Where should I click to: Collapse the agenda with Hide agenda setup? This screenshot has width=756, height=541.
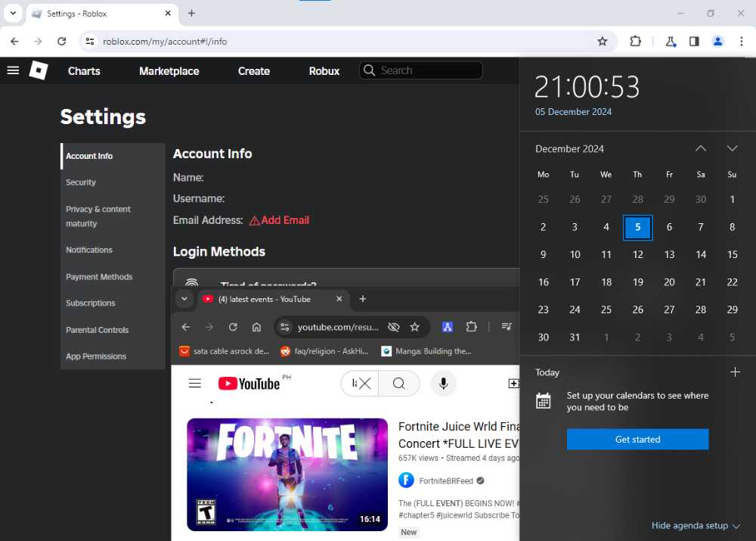click(x=696, y=526)
